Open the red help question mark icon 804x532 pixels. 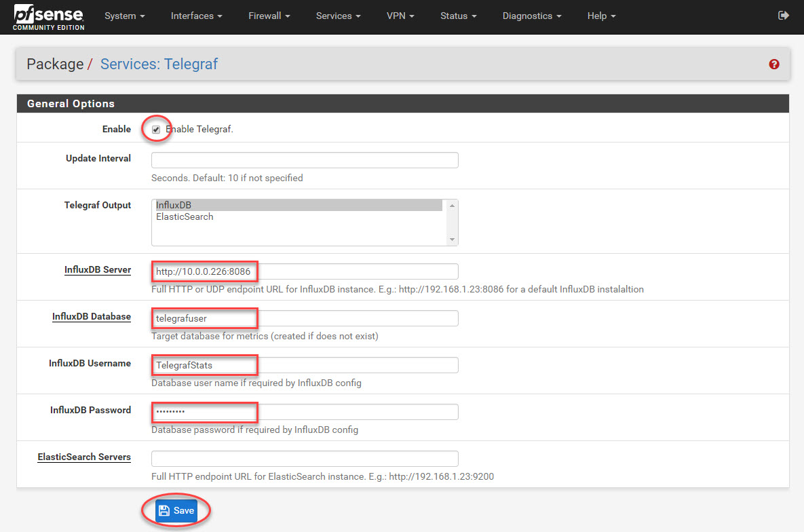(x=774, y=64)
